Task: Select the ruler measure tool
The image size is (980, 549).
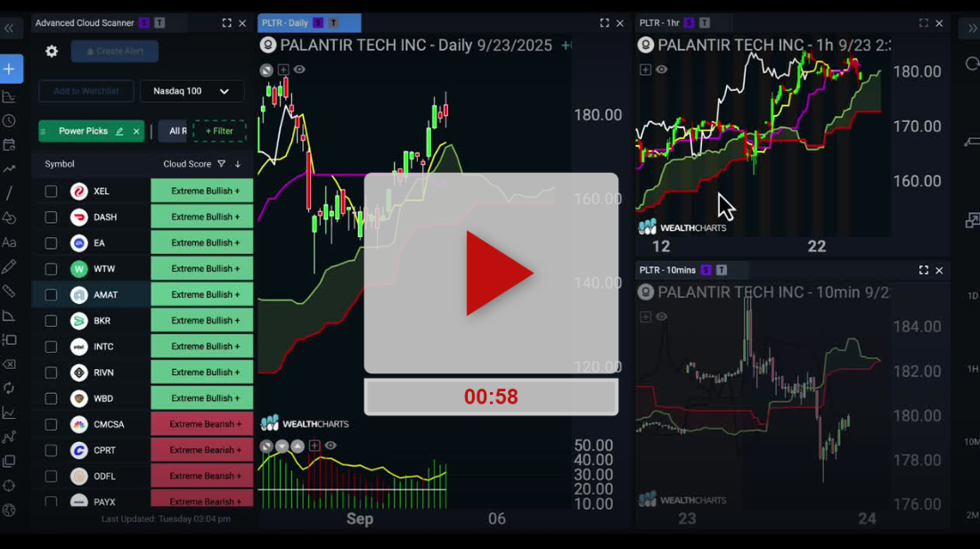Action: pyautogui.click(x=9, y=291)
